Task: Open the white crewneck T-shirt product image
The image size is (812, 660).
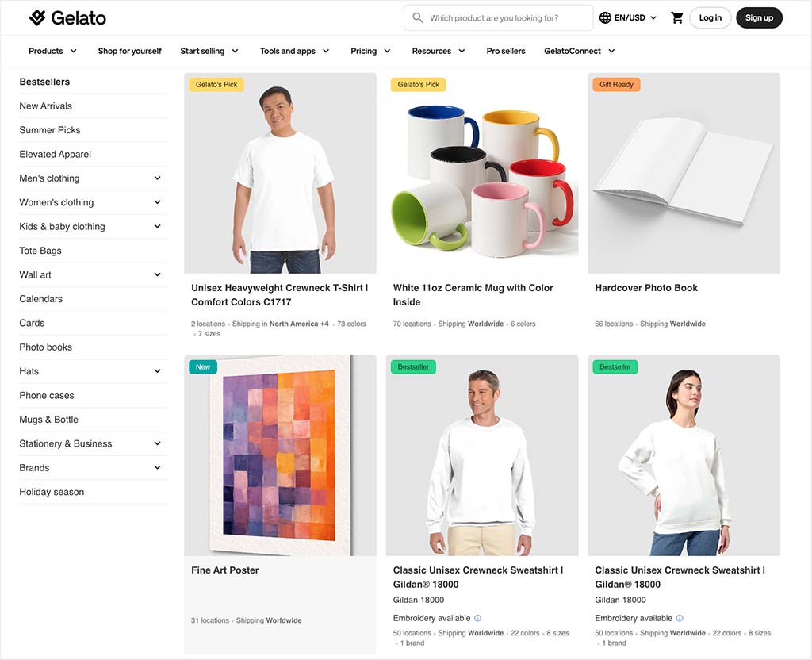Action: [280, 173]
